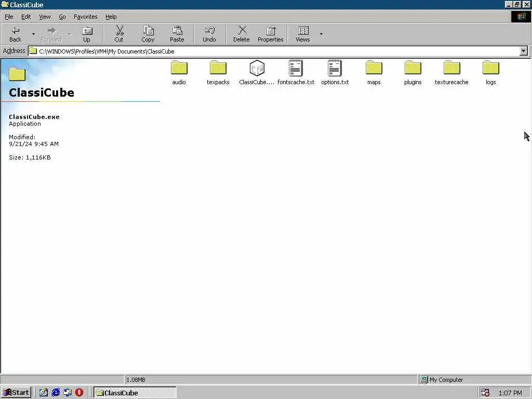Copy the selected file with the Copy button
Viewport: 532px width, 399px height.
pyautogui.click(x=148, y=34)
